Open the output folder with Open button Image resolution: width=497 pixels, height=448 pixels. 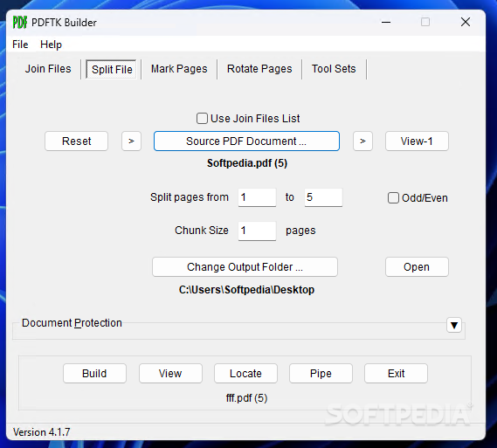tap(417, 266)
